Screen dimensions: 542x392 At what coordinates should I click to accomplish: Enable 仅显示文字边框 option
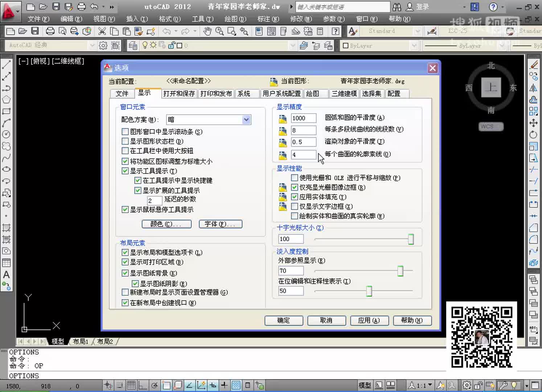(294, 206)
